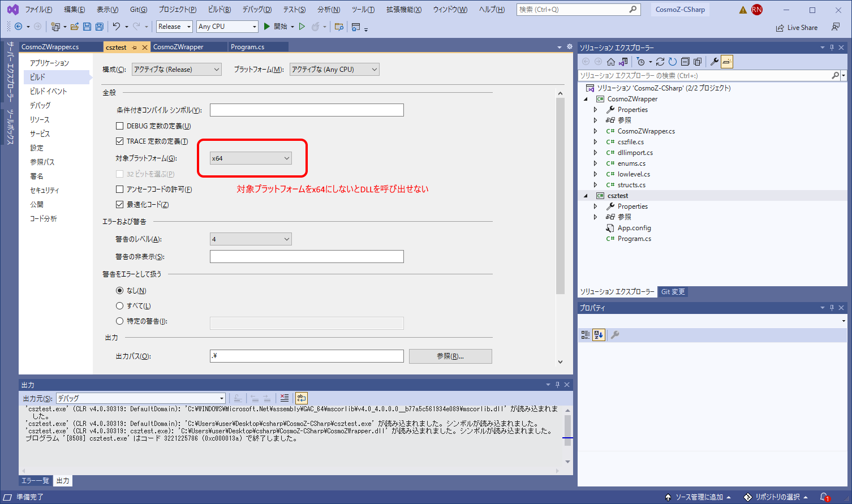Open notifications bell in the status bar
Screen dimensions: 852x504
(825, 497)
